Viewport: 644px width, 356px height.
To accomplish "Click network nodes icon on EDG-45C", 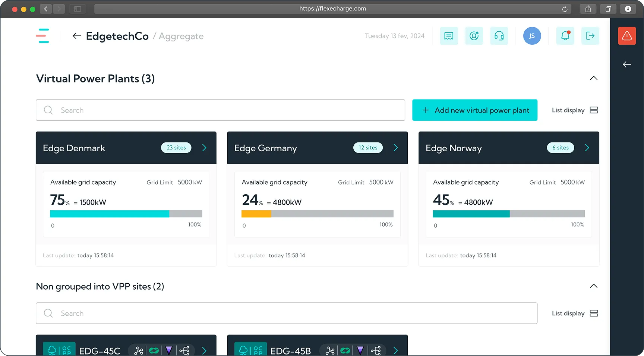I will (x=139, y=351).
